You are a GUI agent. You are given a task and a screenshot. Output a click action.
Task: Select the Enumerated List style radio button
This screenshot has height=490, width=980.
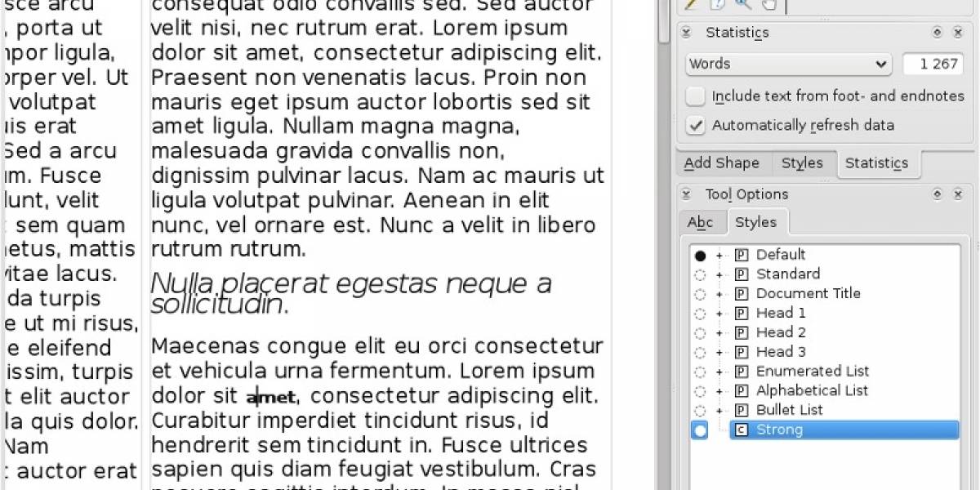pyautogui.click(x=700, y=372)
